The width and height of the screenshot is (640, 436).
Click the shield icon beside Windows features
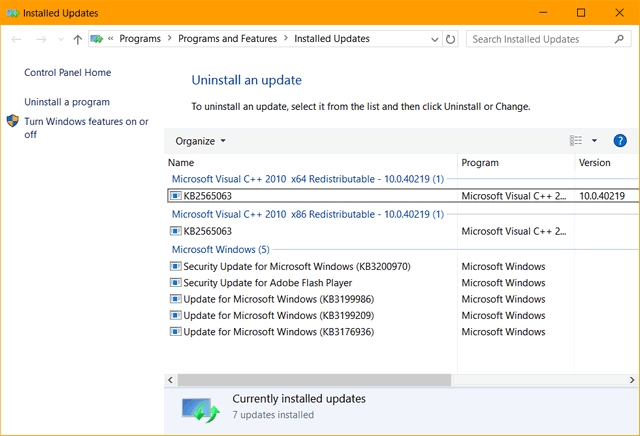pyautogui.click(x=13, y=121)
